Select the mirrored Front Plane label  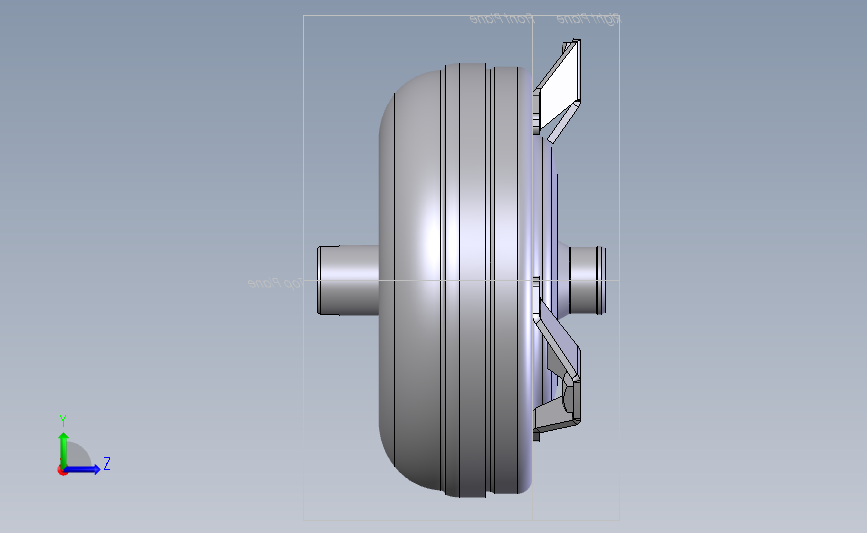click(502, 19)
